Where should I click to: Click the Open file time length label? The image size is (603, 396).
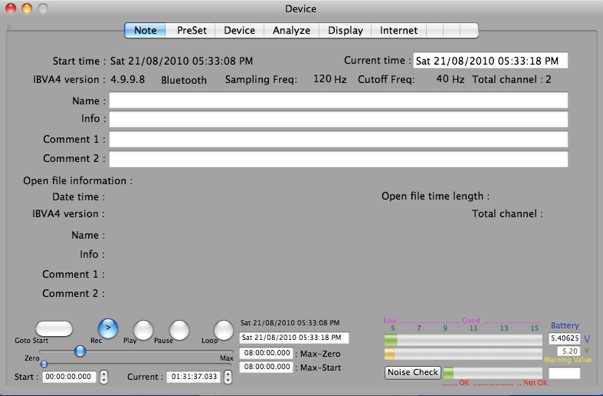[x=435, y=196]
